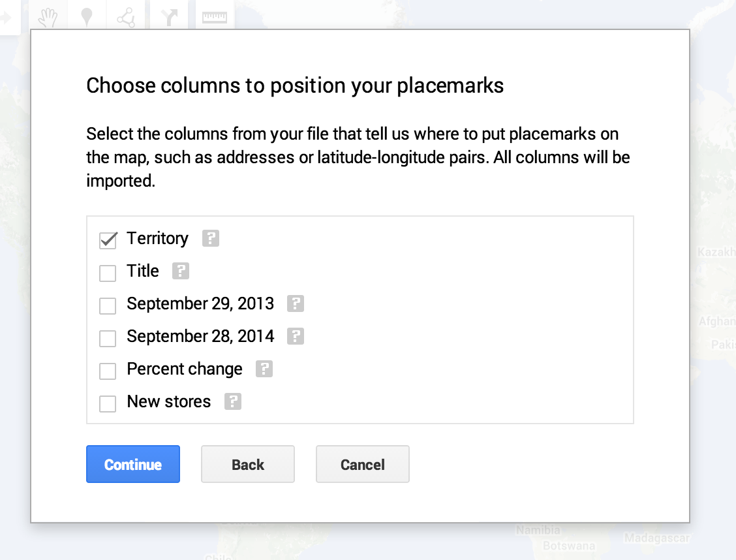
Task: Enable the New stores checkbox
Action: (108, 403)
